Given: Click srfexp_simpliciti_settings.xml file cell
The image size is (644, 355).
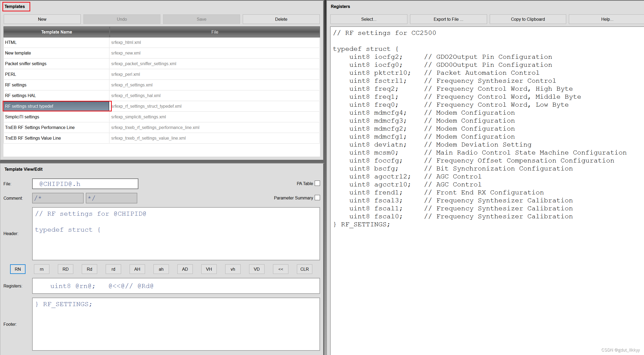Looking at the screenshot, I should pyautogui.click(x=215, y=117).
